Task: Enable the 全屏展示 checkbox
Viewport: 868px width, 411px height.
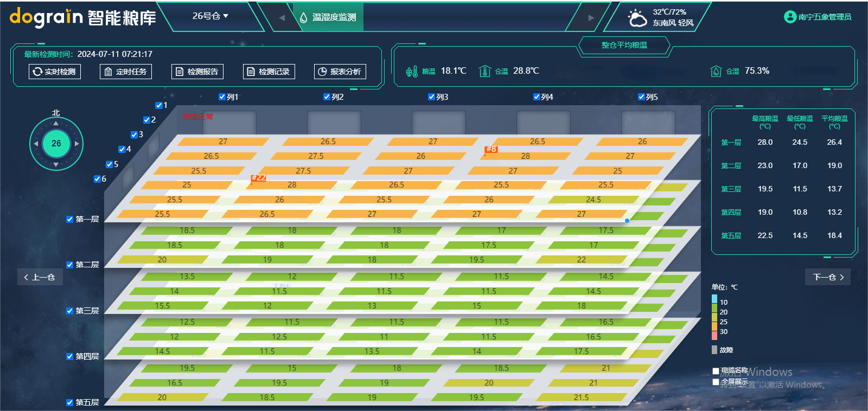Action: click(716, 382)
